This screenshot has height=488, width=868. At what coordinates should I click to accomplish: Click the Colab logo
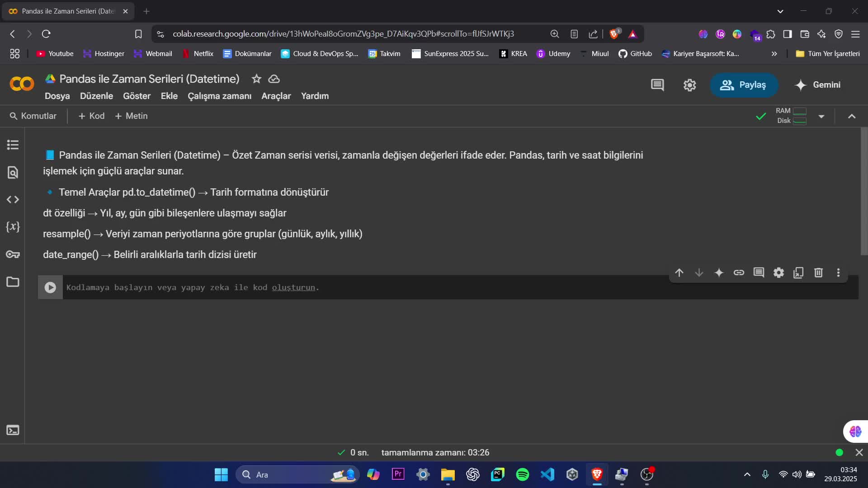click(x=22, y=84)
